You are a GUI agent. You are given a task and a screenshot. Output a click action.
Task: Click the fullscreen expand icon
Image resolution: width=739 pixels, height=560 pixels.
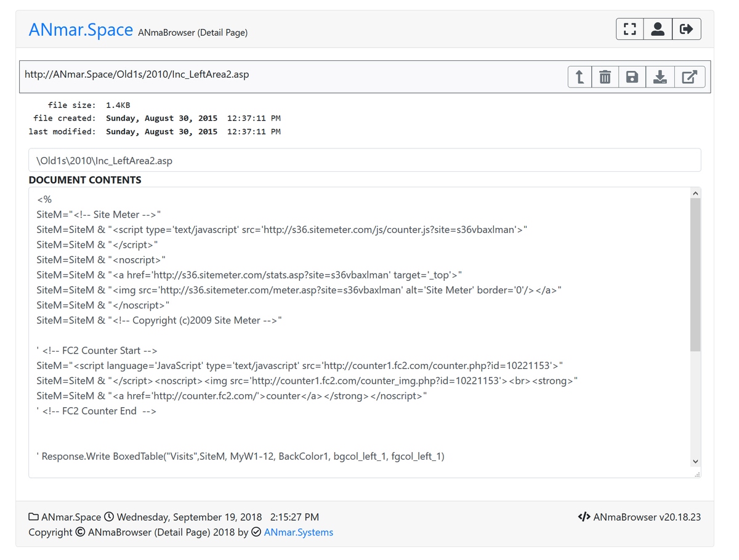click(629, 29)
